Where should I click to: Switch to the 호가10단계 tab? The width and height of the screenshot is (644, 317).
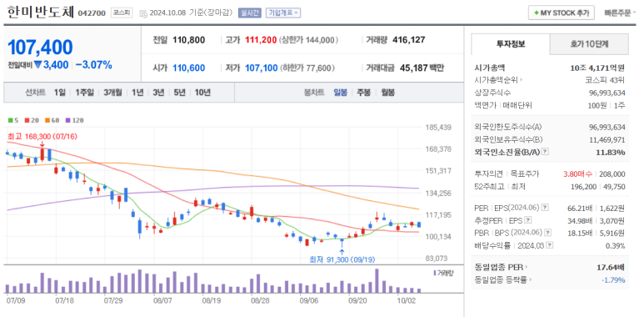pyautogui.click(x=589, y=44)
